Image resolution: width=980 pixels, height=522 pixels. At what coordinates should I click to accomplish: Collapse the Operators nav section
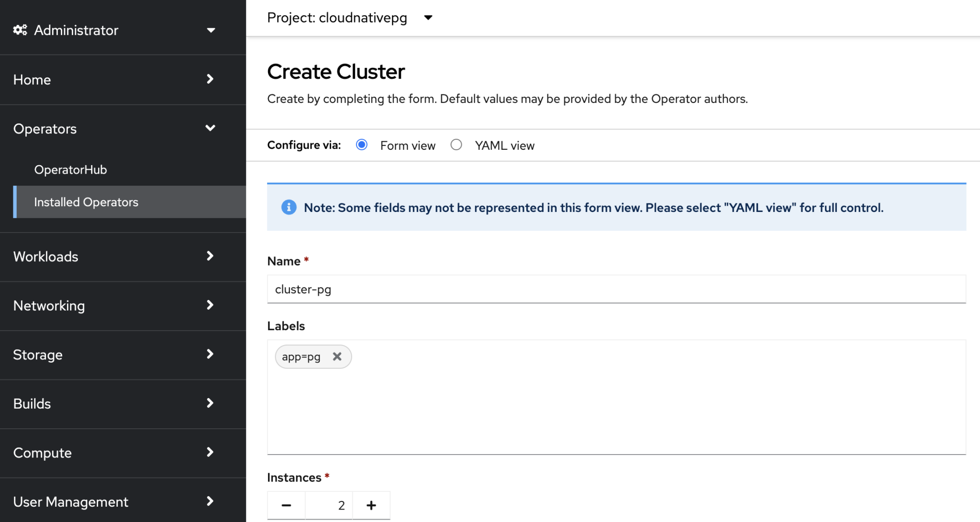point(210,128)
